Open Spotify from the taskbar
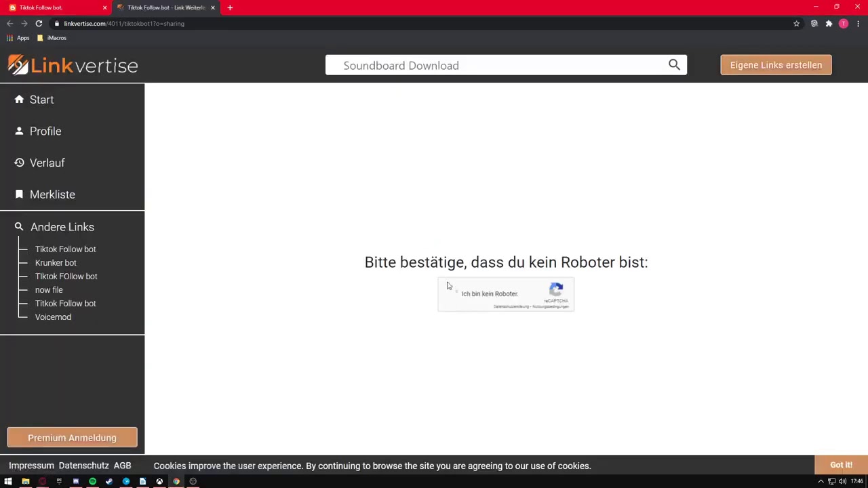The width and height of the screenshot is (868, 488). tap(93, 481)
